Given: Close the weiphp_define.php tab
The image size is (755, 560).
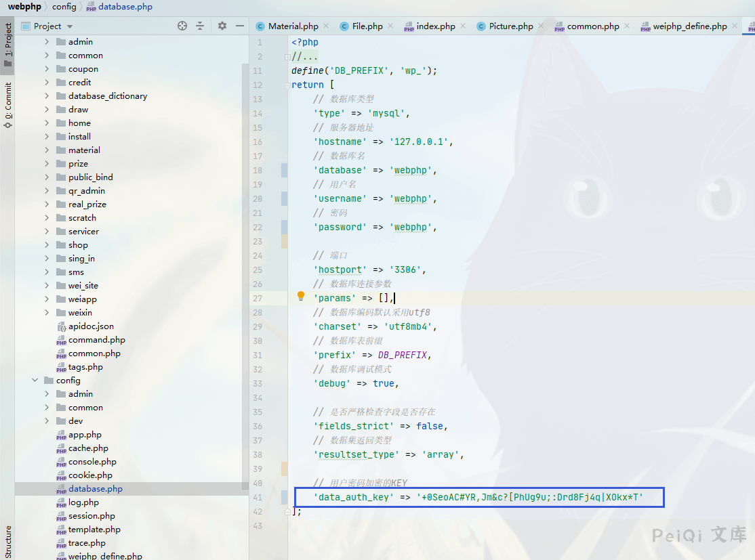Looking at the screenshot, I should pos(735,26).
